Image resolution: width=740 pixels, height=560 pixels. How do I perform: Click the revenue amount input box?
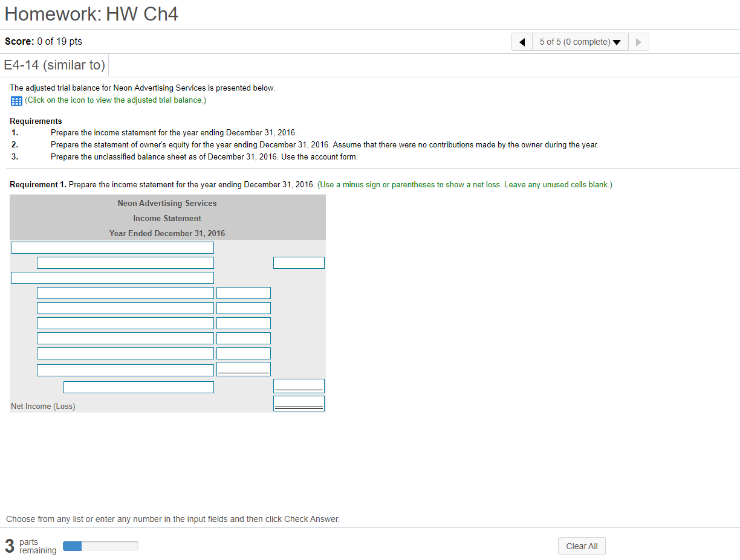coord(299,262)
